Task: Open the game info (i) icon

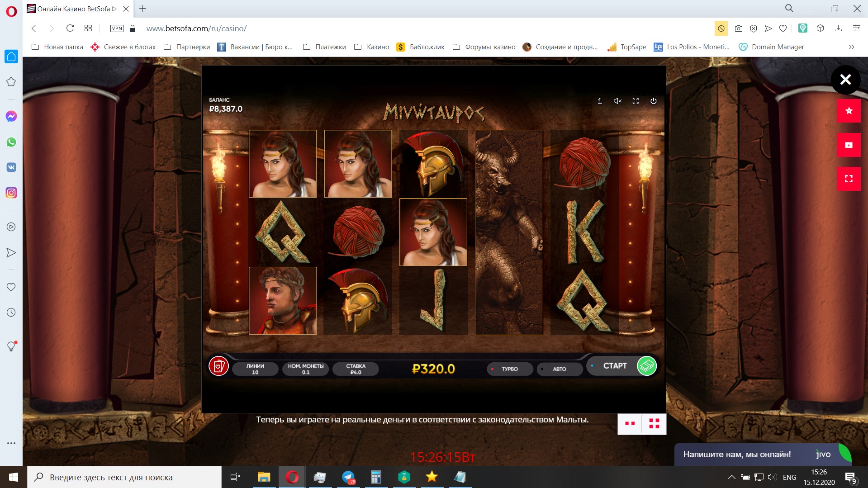Action: pyautogui.click(x=600, y=101)
